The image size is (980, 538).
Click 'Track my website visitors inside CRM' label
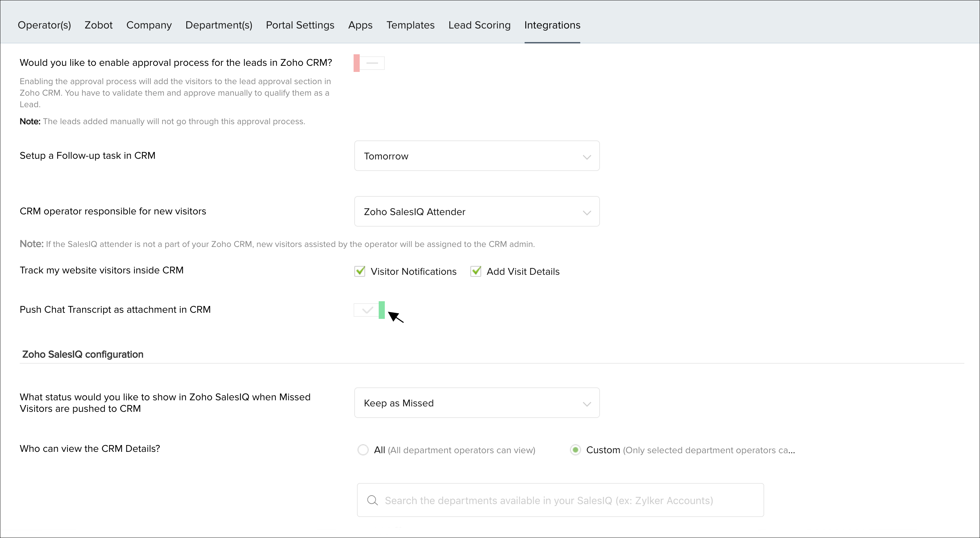(x=101, y=270)
